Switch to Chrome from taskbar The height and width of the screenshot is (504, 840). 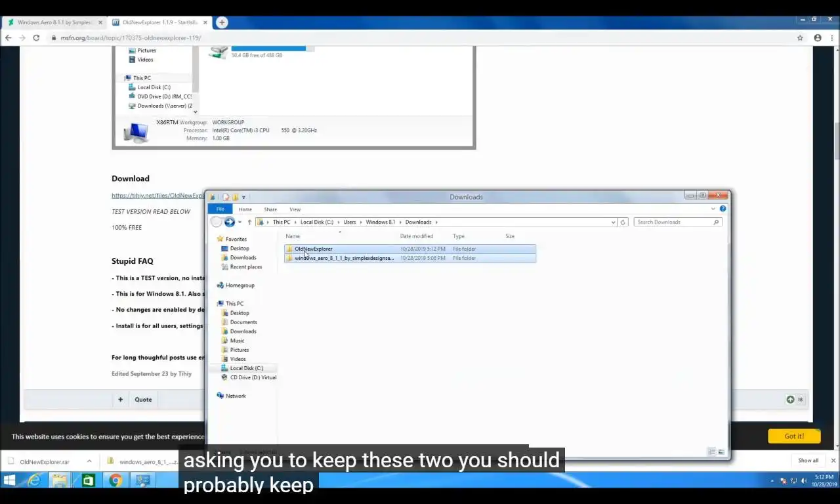pos(115,480)
